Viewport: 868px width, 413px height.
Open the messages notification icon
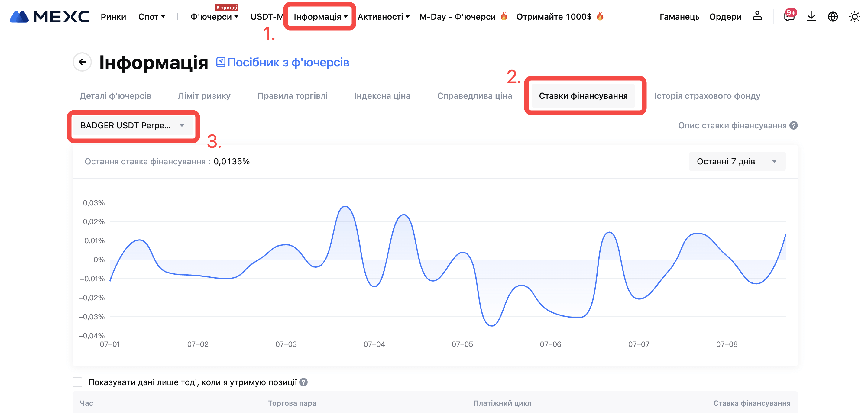click(789, 16)
